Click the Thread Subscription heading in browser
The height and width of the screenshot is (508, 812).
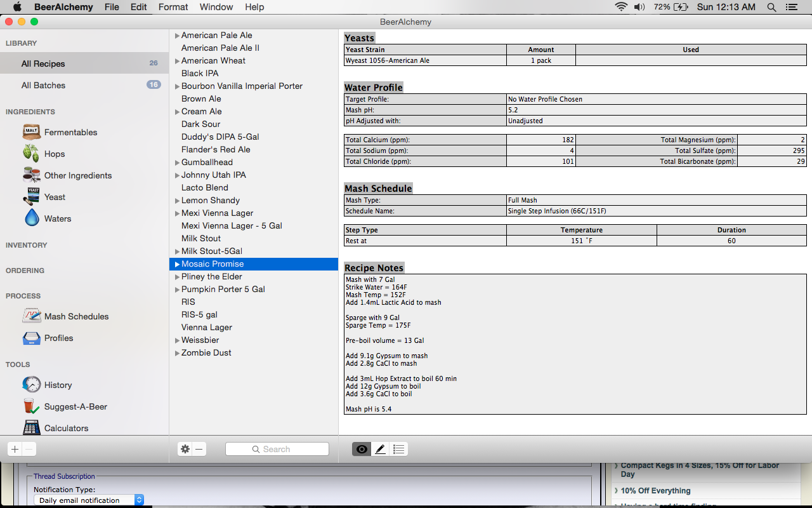coord(64,476)
